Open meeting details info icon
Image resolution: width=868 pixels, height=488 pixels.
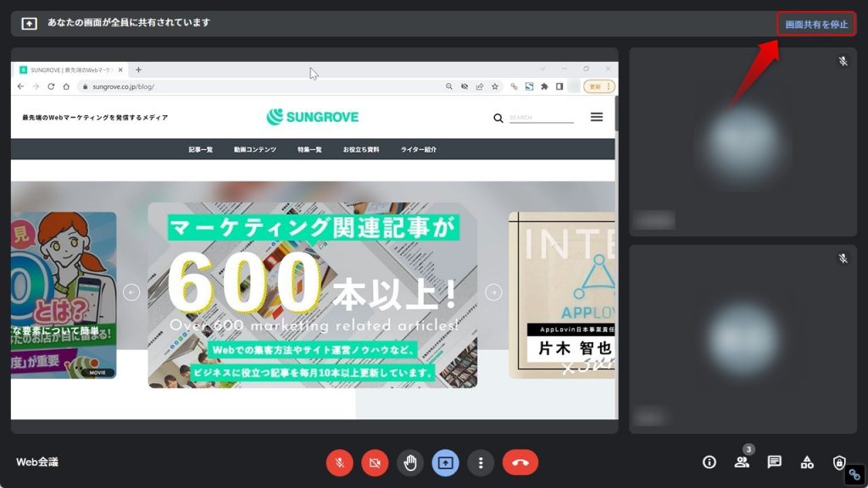709,462
